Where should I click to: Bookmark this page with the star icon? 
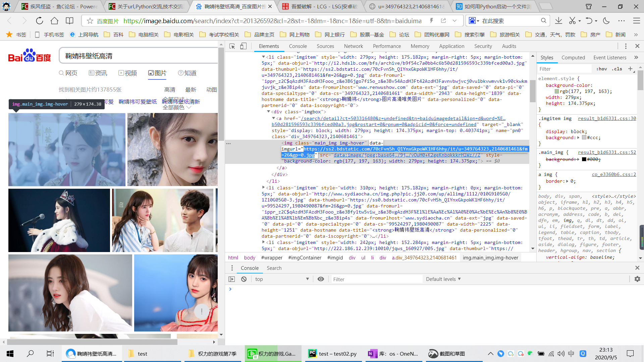coord(90,21)
